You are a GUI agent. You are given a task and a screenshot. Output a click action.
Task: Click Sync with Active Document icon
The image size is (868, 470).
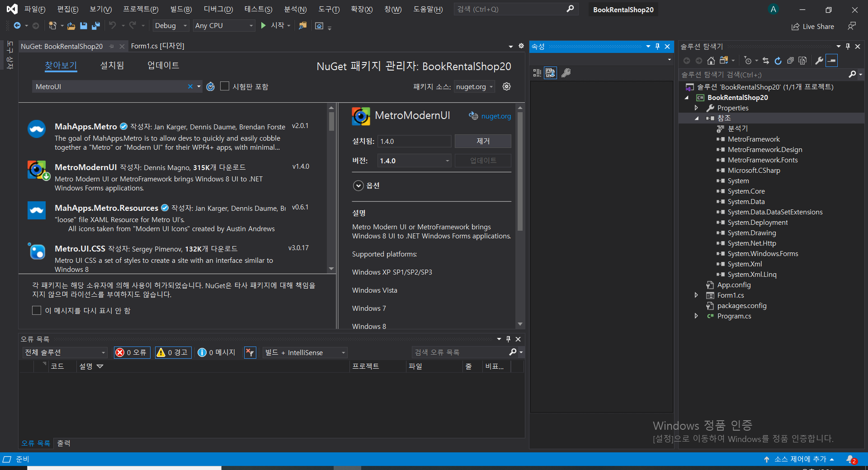(765, 61)
